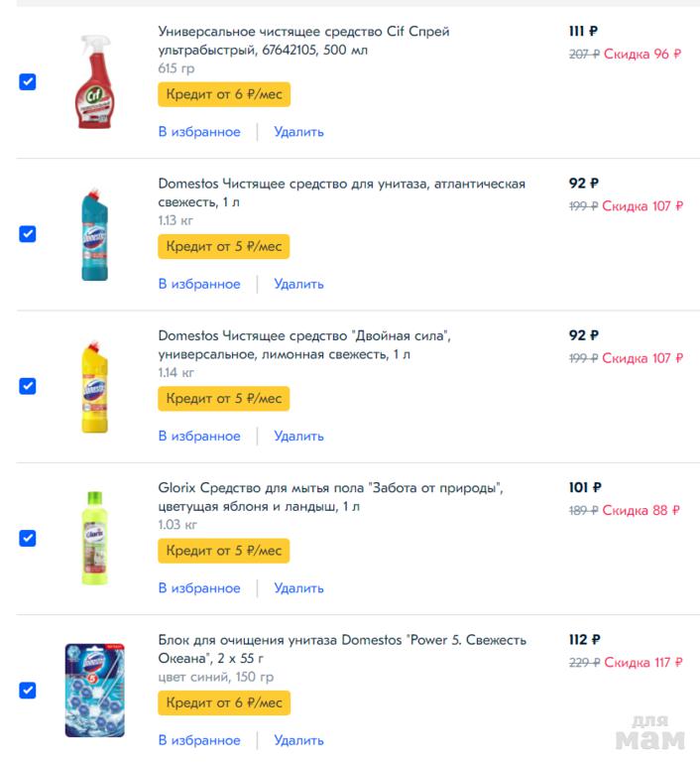700x764 pixels.
Task: Add Cif spray to 'В избранное'
Action: pyautogui.click(x=198, y=132)
